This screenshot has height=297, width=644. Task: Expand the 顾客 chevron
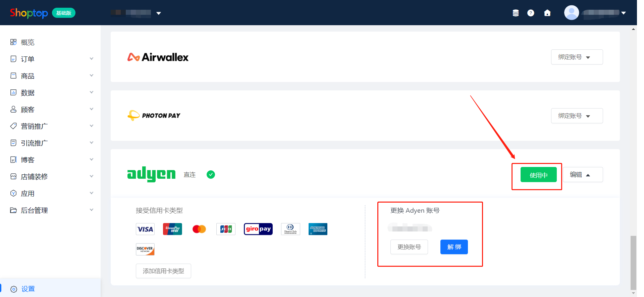coord(92,109)
